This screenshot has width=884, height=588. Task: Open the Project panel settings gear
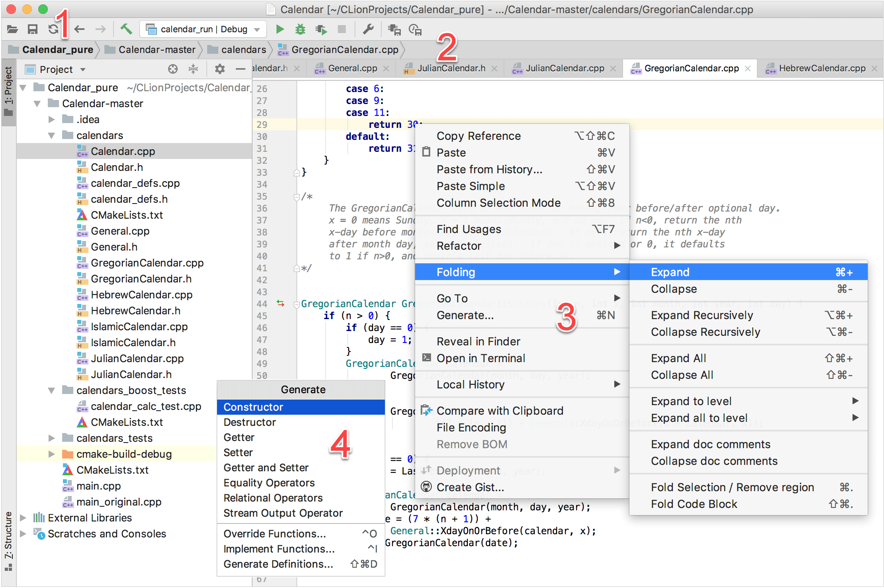click(x=220, y=69)
